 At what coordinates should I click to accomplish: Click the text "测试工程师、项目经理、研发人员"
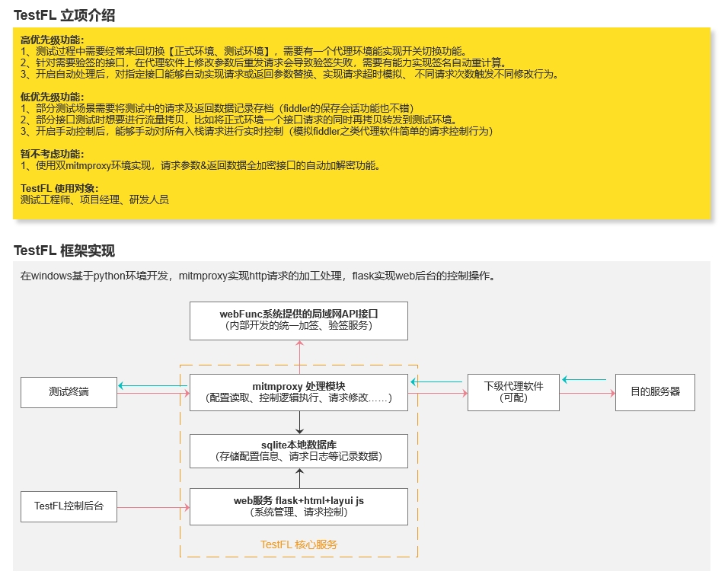pos(94,200)
